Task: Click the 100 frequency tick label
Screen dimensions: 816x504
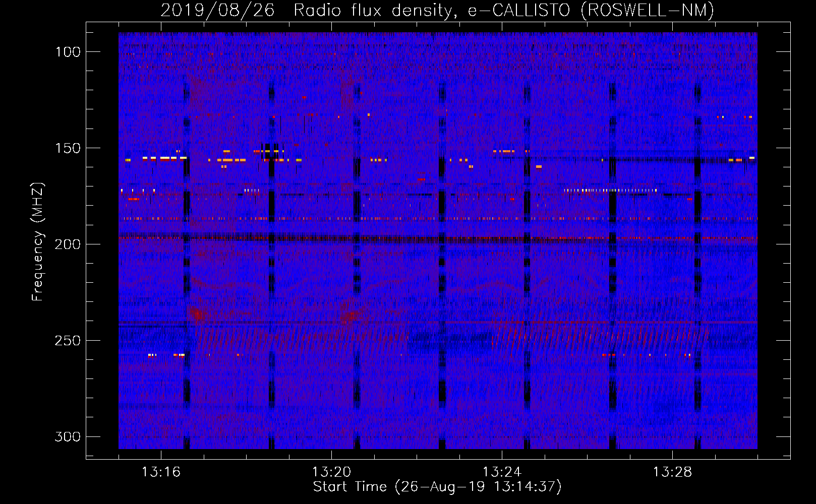Action: pos(68,52)
